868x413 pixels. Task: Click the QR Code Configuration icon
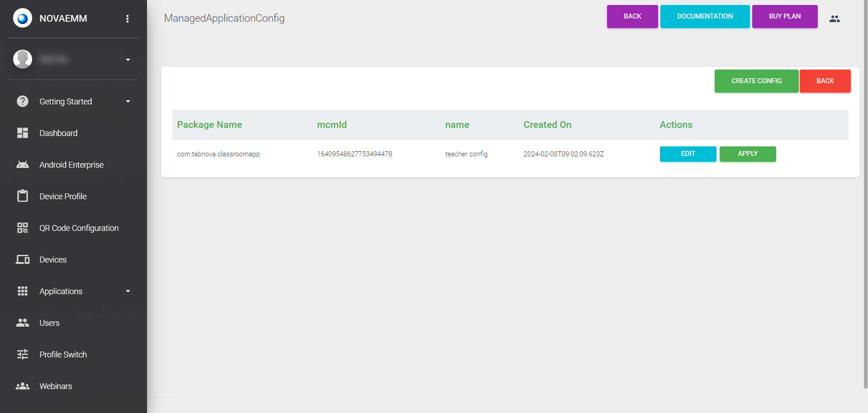23,228
